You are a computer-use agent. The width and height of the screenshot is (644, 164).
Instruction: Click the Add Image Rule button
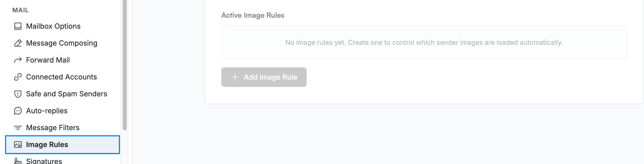click(264, 77)
